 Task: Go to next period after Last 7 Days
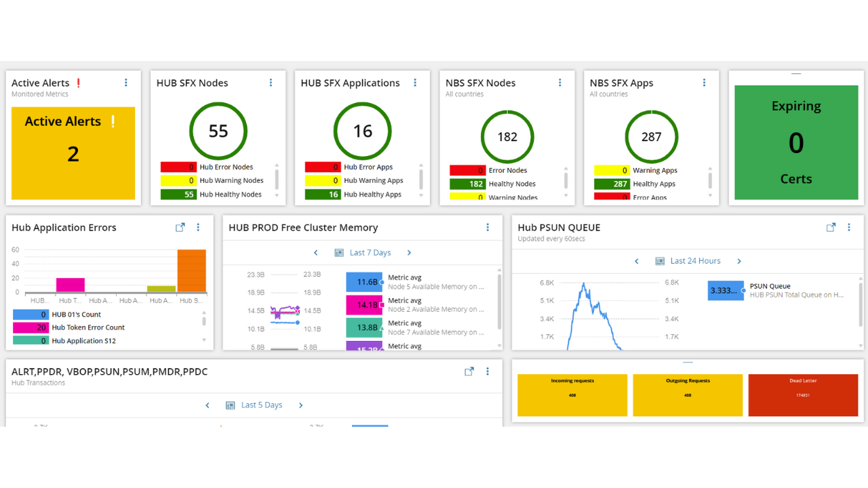[x=409, y=253]
